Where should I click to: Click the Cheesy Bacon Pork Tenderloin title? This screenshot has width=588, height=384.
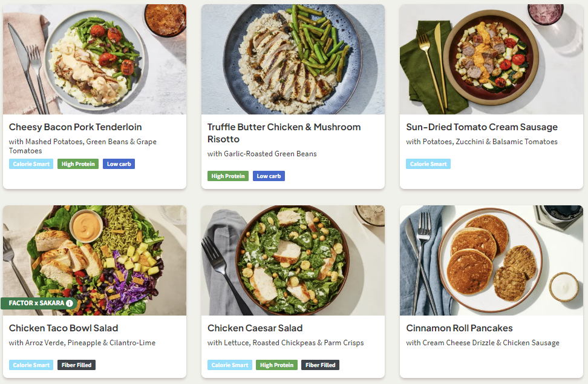(76, 127)
